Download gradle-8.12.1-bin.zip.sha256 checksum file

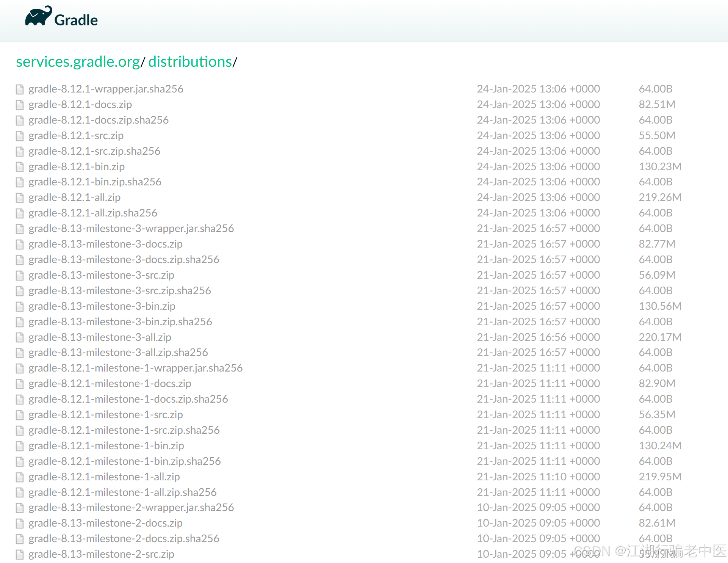pyautogui.click(x=95, y=182)
